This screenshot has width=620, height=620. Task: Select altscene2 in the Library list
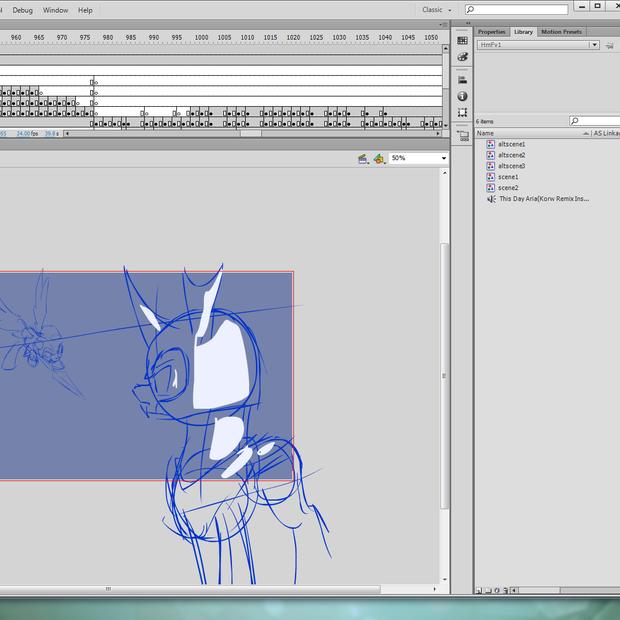click(x=511, y=155)
